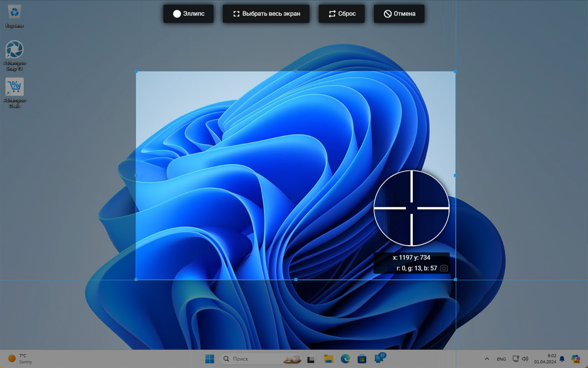Click the r: 0, g: 13, b: 57 readout

pos(417,268)
